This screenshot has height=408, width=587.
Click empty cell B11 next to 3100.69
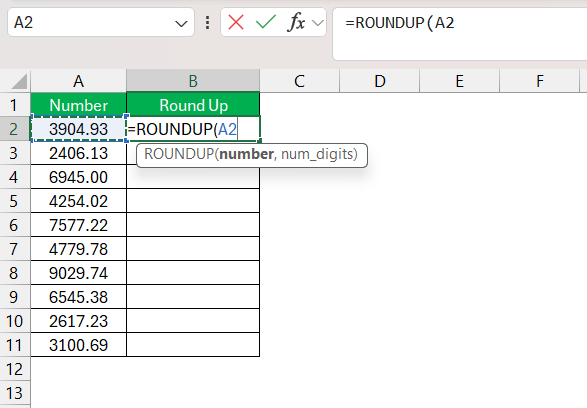193,344
